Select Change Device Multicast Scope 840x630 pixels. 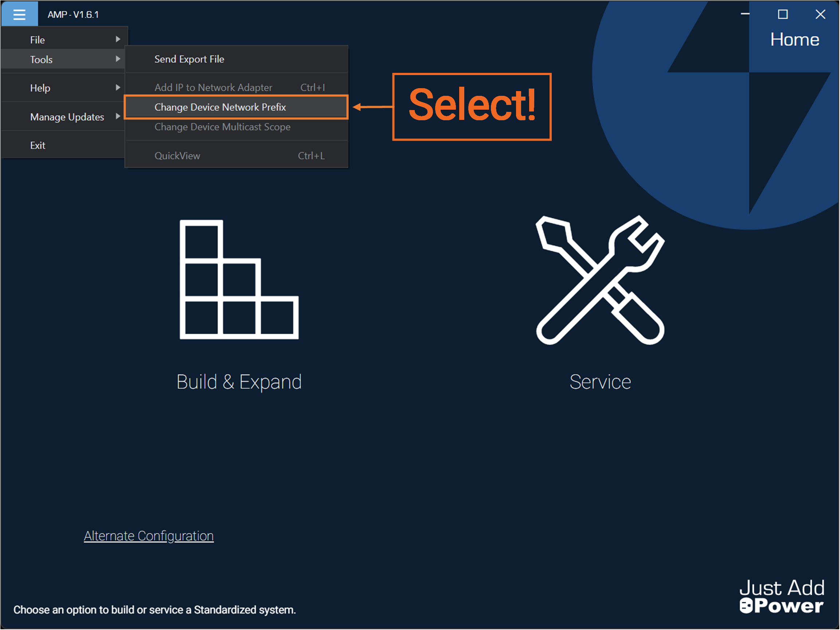(222, 127)
